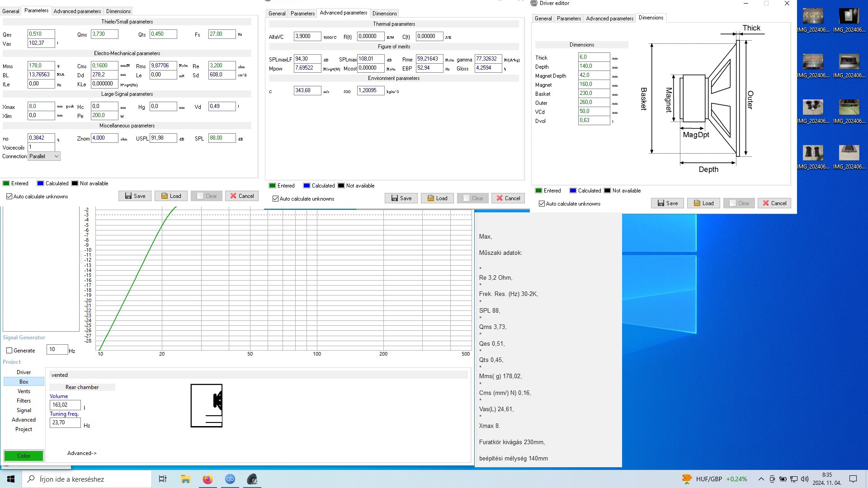868x488 pixels.
Task: Open File Explorer from the taskbar
Action: click(x=185, y=479)
